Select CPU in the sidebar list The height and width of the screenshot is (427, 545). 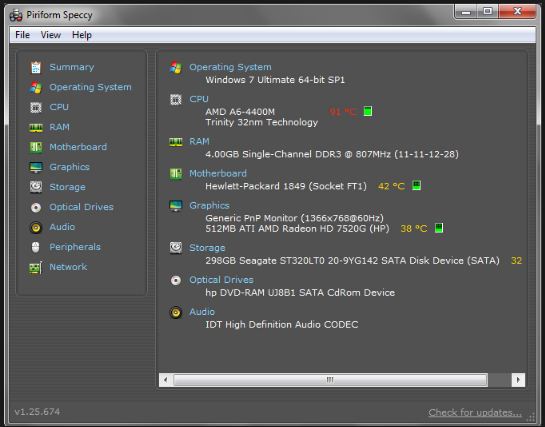point(59,107)
